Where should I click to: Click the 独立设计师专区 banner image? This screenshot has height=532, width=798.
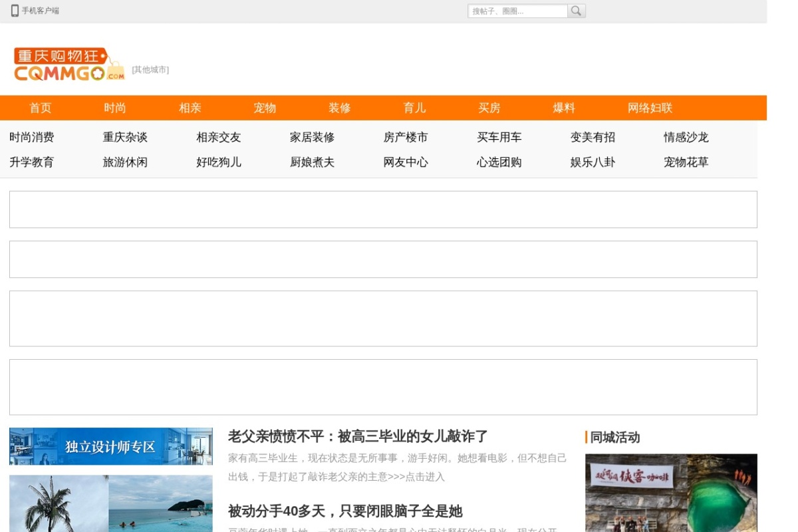(111, 446)
